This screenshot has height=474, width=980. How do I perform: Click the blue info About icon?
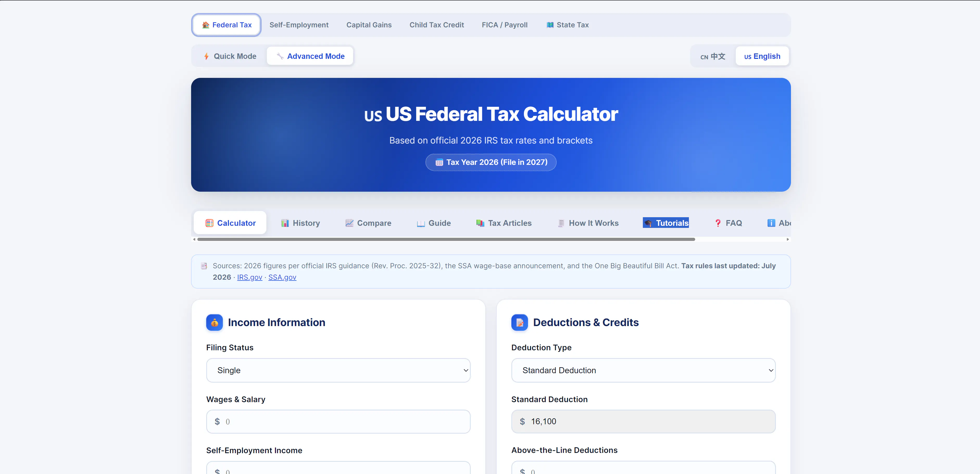pos(771,223)
